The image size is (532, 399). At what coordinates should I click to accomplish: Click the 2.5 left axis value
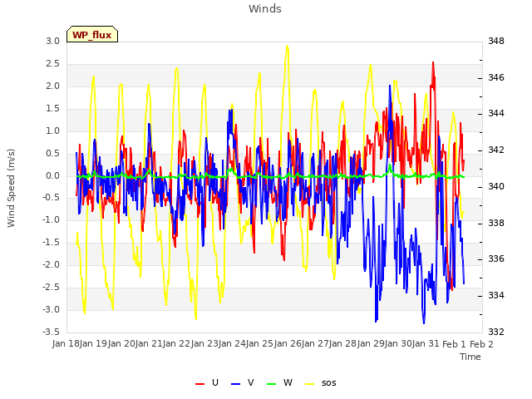tap(53, 64)
